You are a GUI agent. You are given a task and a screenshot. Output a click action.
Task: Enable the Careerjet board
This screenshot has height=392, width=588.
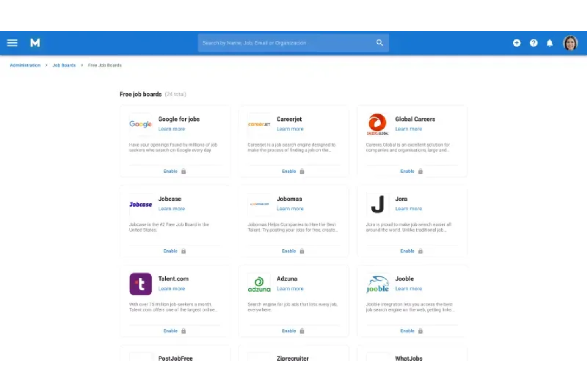[289, 172]
